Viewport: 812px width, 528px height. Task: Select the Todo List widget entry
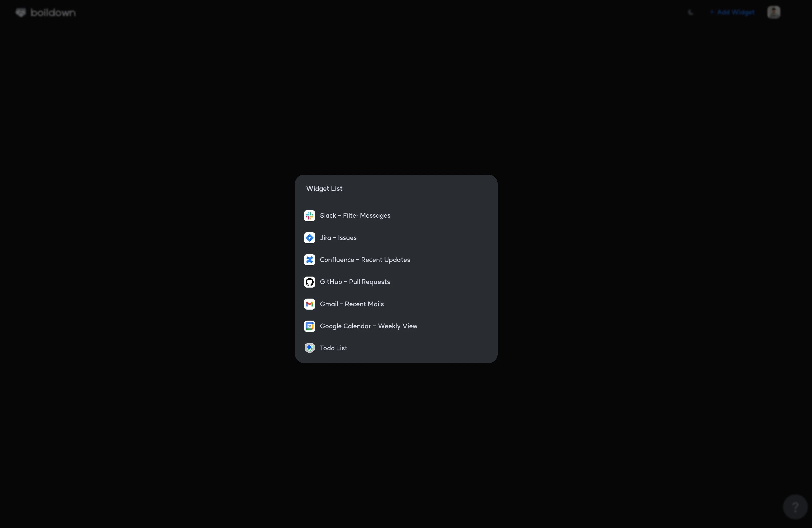333,348
